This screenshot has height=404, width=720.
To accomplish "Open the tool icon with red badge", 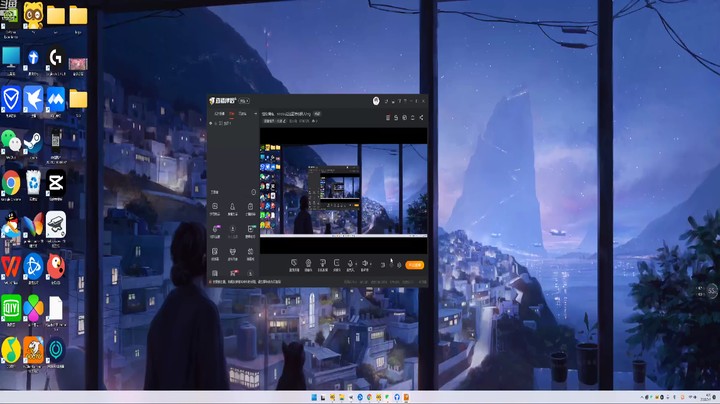I will coord(233,273).
